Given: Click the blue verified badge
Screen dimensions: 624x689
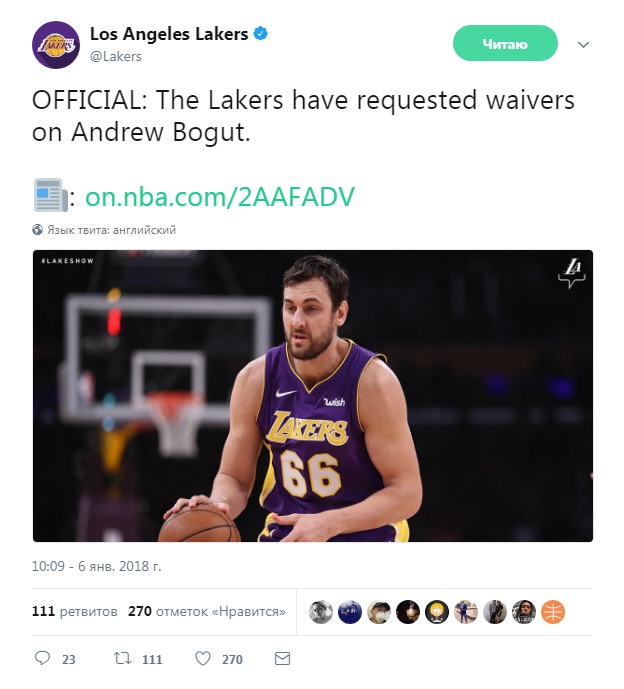Looking at the screenshot, I should click(x=261, y=33).
